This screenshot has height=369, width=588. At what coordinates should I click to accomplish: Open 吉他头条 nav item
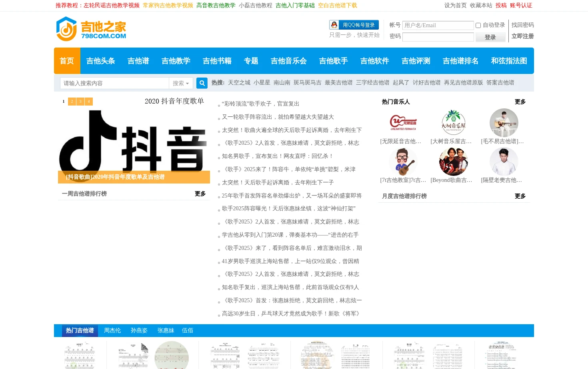click(101, 61)
